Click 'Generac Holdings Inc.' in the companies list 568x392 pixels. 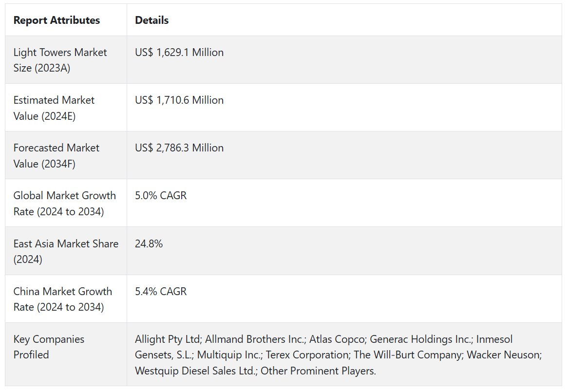420,339
